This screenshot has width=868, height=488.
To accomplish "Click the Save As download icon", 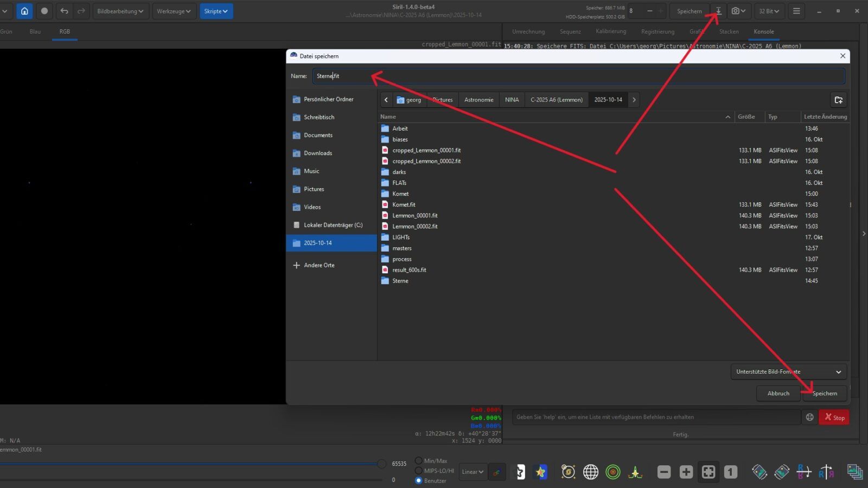I will [718, 11].
